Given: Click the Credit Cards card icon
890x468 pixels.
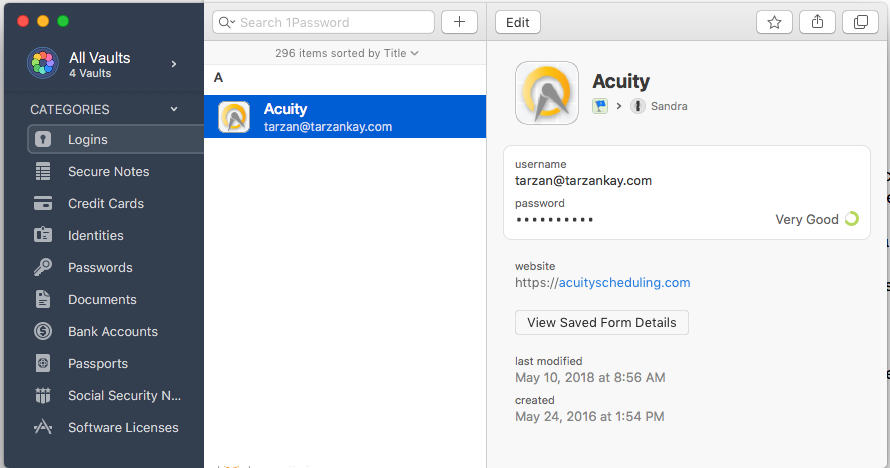Looking at the screenshot, I should [43, 203].
